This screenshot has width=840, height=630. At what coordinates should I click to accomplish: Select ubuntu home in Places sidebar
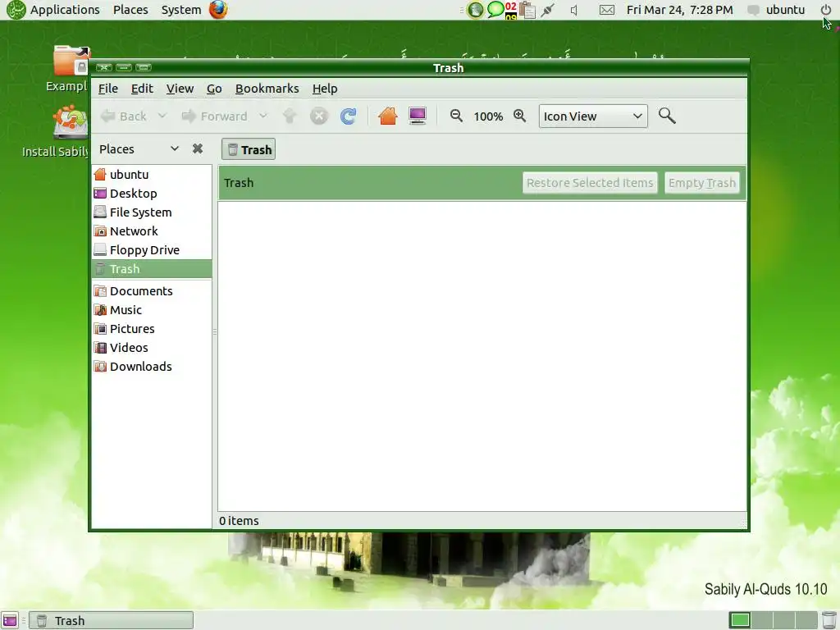tap(152, 174)
